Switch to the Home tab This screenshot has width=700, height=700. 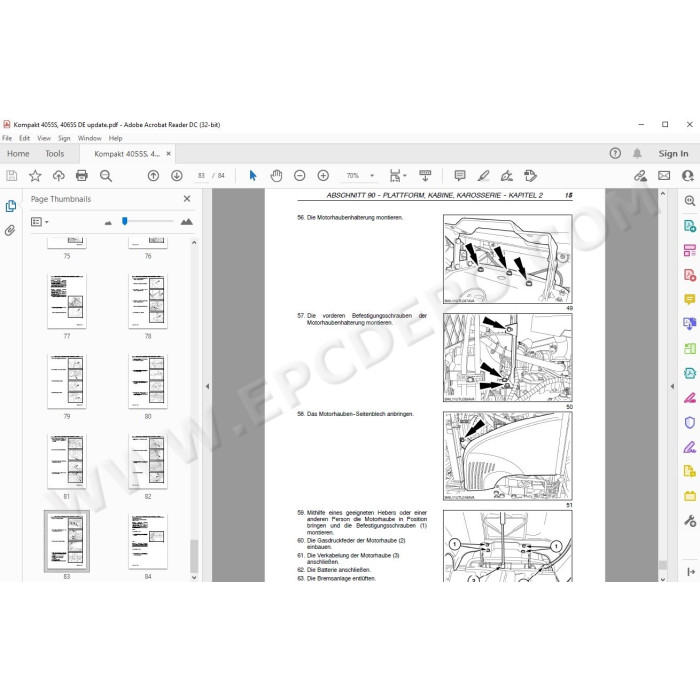(x=18, y=154)
